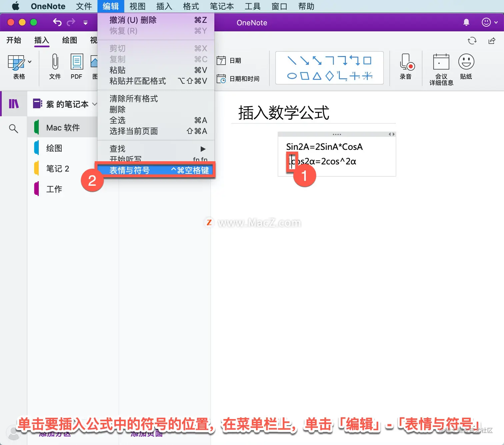The width and height of the screenshot is (504, 445).
Task: Open the 视图 menu in menu bar
Action: (x=137, y=6)
